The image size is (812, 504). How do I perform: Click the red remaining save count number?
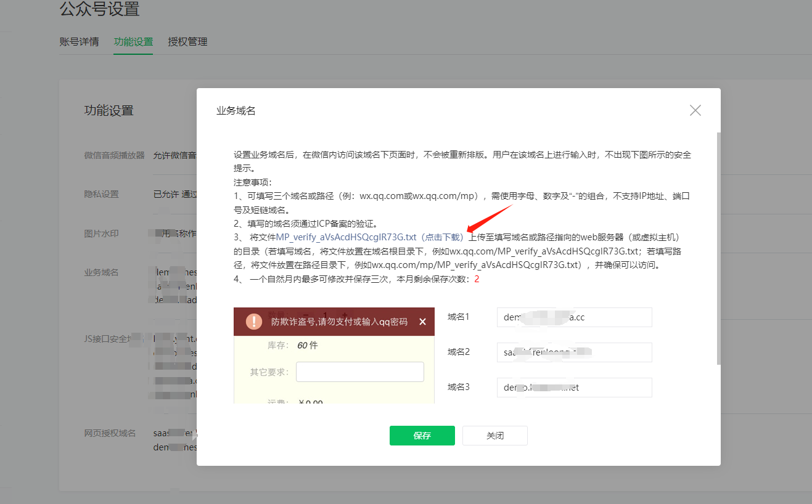pos(477,279)
